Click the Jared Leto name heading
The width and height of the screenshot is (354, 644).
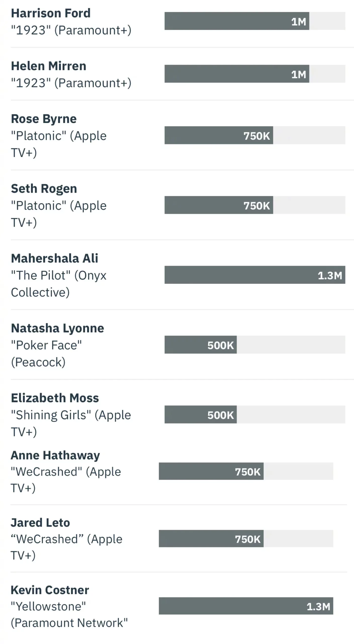tap(40, 523)
